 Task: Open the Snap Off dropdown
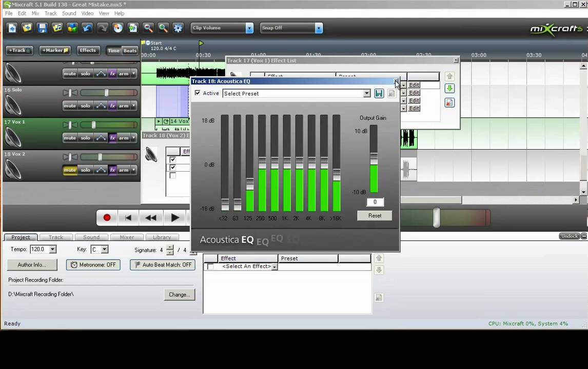pyautogui.click(x=319, y=28)
